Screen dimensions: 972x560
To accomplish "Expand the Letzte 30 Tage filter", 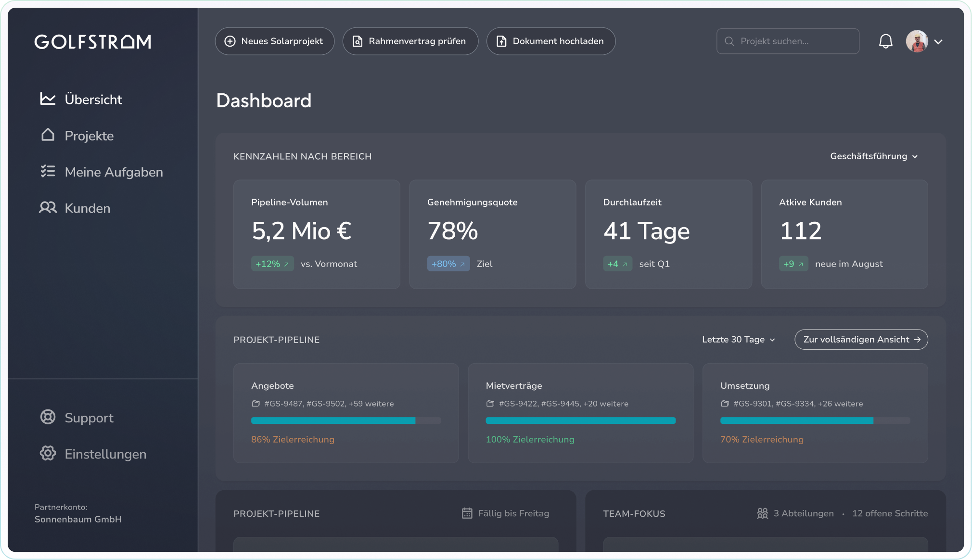I will [x=738, y=339].
